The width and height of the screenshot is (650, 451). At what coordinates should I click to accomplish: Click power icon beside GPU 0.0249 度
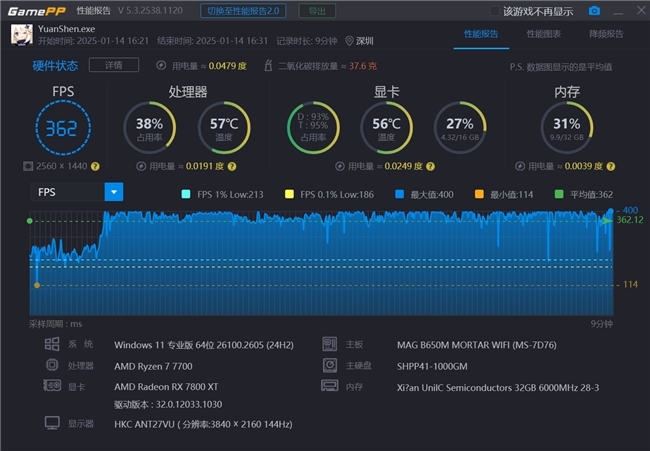click(340, 166)
